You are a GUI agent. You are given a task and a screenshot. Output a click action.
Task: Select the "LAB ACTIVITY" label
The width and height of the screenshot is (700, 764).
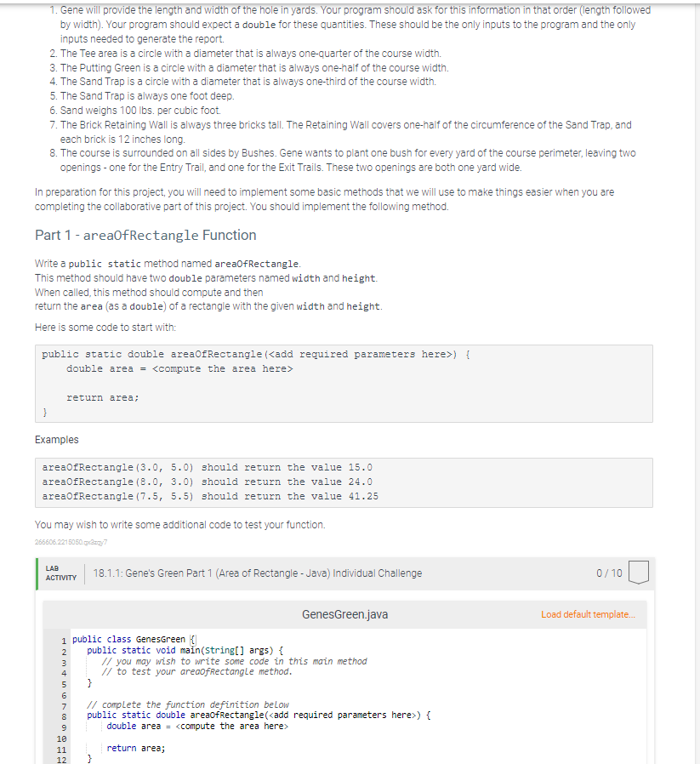coord(61,573)
